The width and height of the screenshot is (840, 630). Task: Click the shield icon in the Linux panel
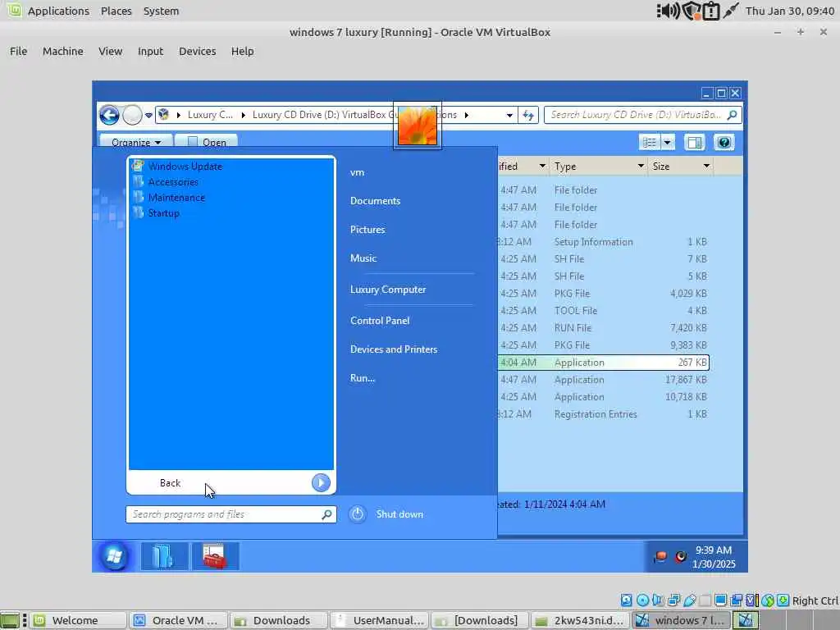[x=692, y=11]
